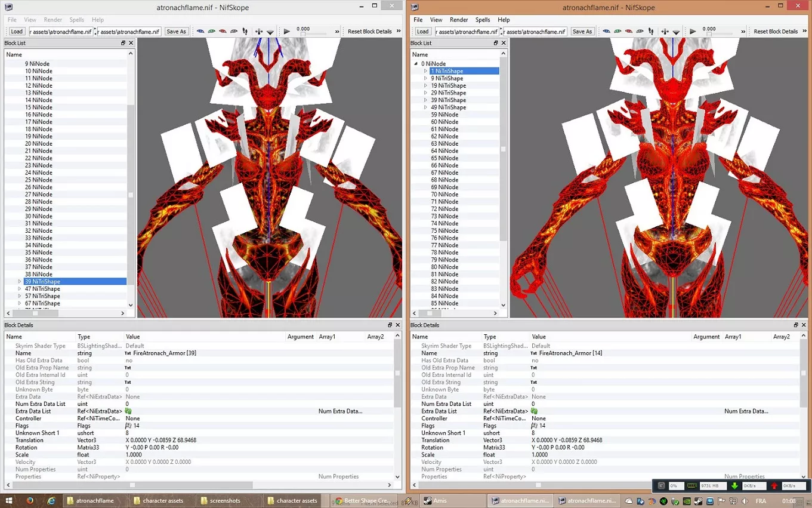Click the Extra Data List refresh icon in left details
The width and height of the screenshot is (812, 508).
(128, 411)
